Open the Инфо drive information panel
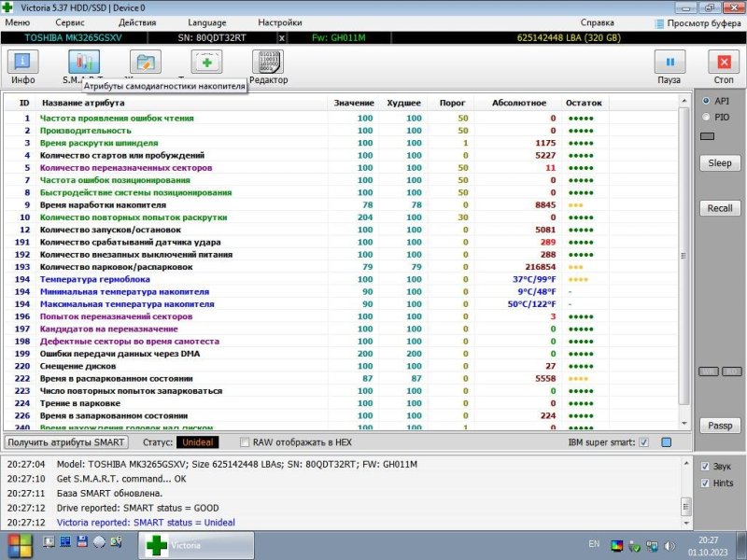The height and width of the screenshot is (560, 747). 22,63
